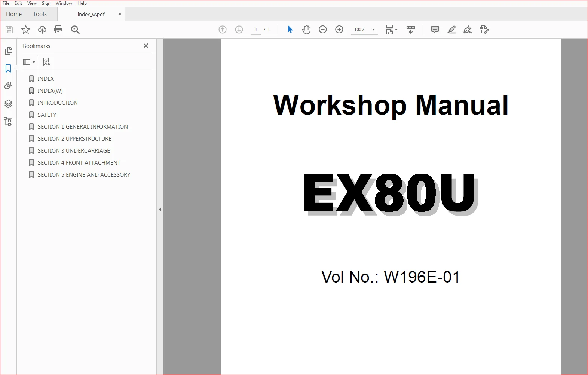The image size is (588, 375).
Task: Open bookmark options dropdown menu
Action: (x=29, y=62)
